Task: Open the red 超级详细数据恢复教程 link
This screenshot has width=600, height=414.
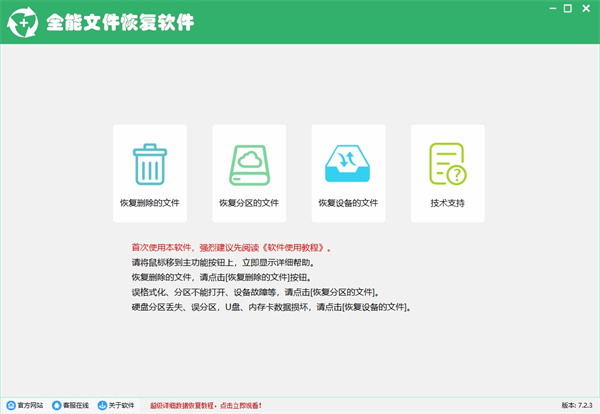Action: coord(206,406)
